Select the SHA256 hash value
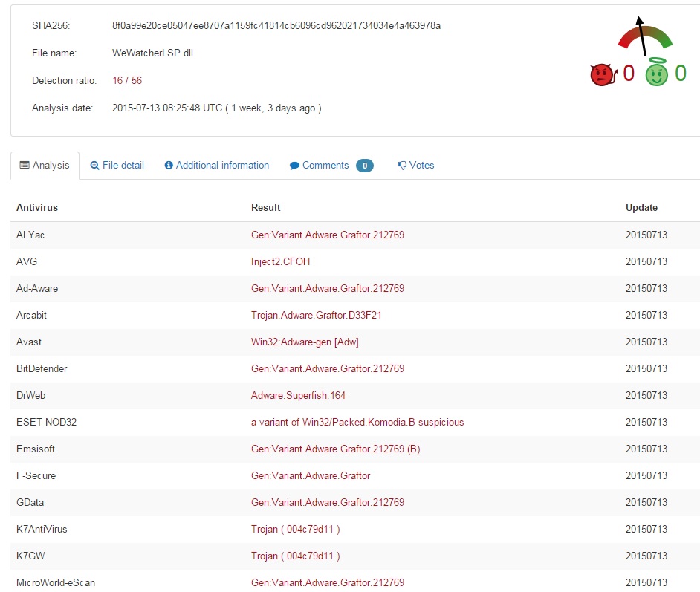This screenshot has height=592, width=700. point(276,25)
